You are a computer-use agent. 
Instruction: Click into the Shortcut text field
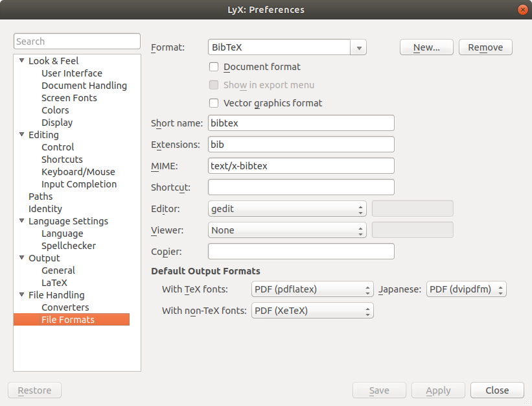click(x=301, y=187)
